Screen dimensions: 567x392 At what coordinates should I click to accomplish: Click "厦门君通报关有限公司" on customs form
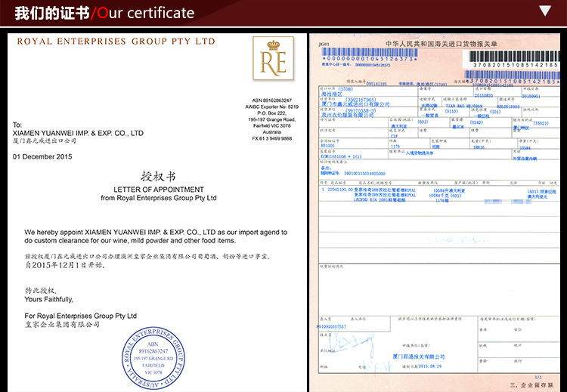point(418,357)
